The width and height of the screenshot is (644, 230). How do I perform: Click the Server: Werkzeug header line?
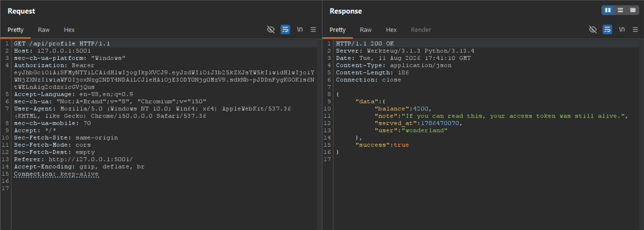pyautogui.click(x=405, y=51)
